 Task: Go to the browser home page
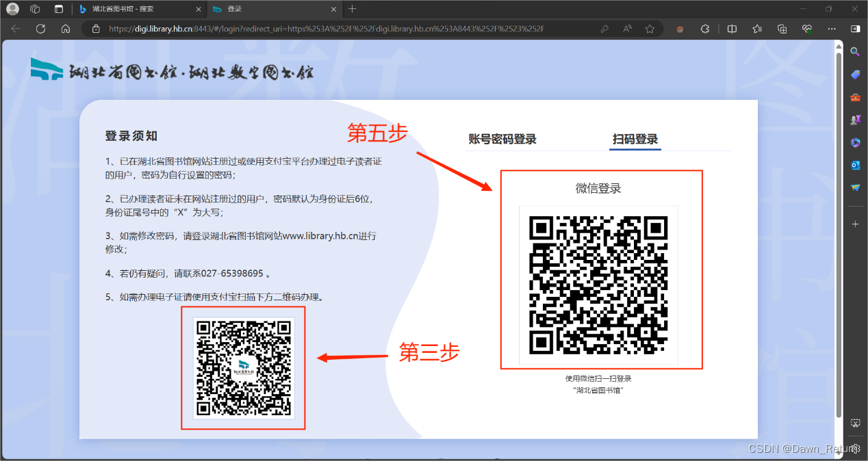coord(66,29)
